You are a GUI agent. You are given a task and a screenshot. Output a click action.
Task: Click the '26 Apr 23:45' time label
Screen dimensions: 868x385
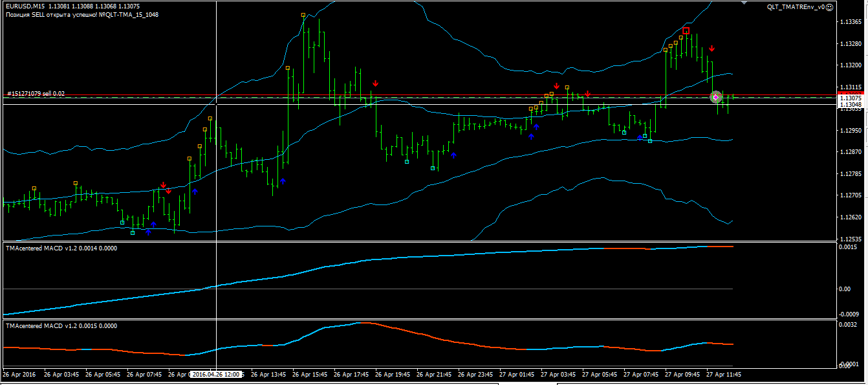tap(475, 374)
